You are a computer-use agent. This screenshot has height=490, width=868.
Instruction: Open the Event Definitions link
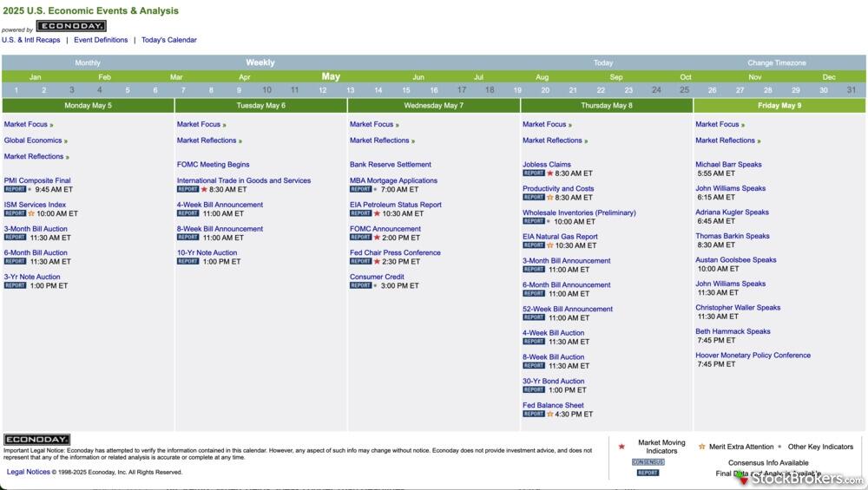click(x=101, y=40)
